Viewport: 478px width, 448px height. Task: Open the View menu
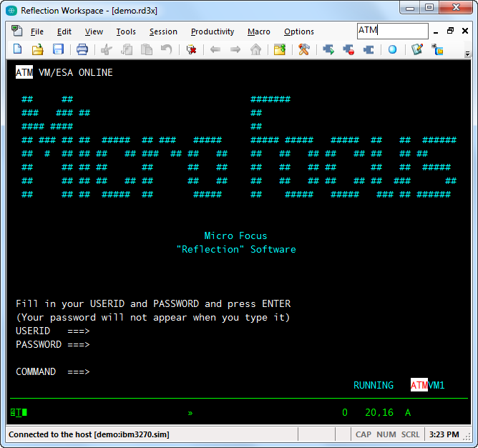pyautogui.click(x=94, y=31)
